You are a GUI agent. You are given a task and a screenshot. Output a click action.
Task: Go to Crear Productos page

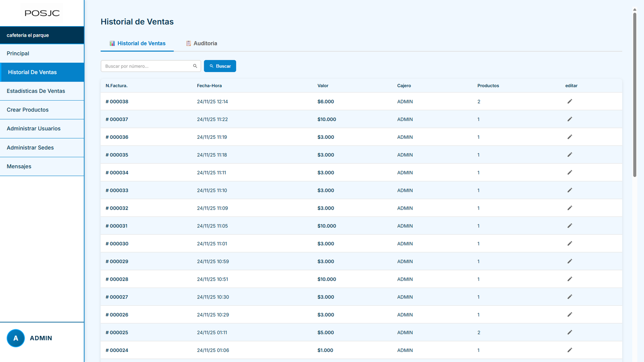(28, 110)
